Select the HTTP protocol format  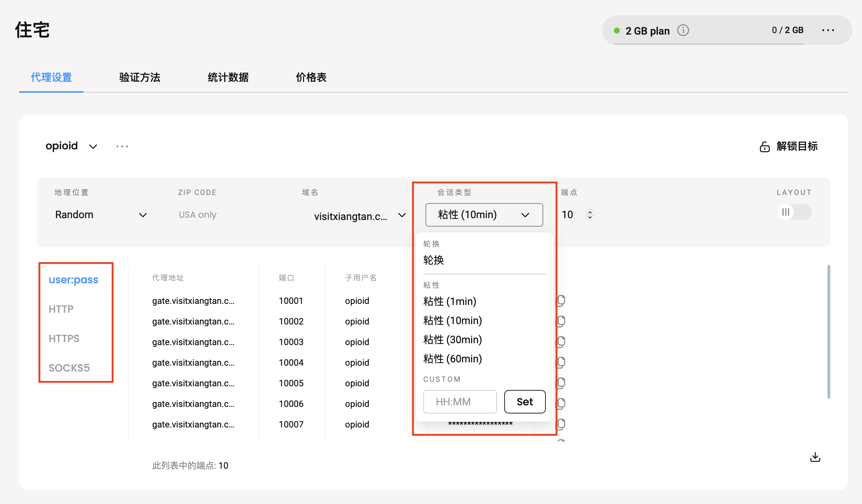(61, 309)
